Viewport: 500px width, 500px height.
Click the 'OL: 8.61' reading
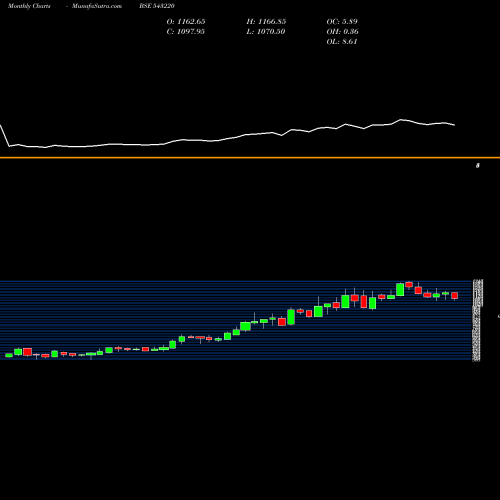tap(342, 42)
